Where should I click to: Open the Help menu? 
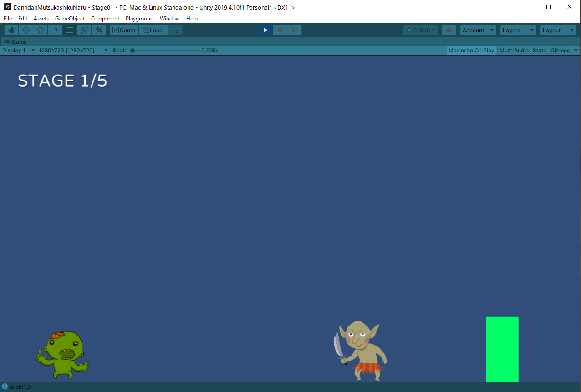point(192,19)
